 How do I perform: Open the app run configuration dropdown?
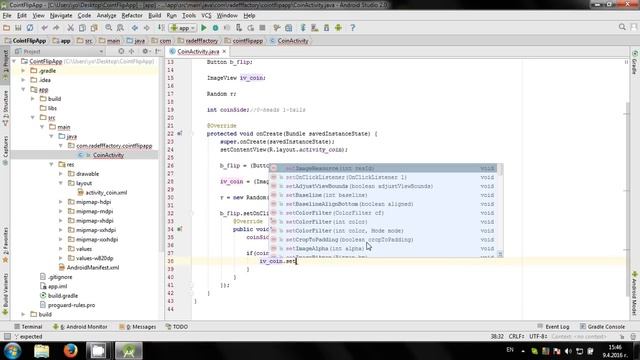pos(183,28)
